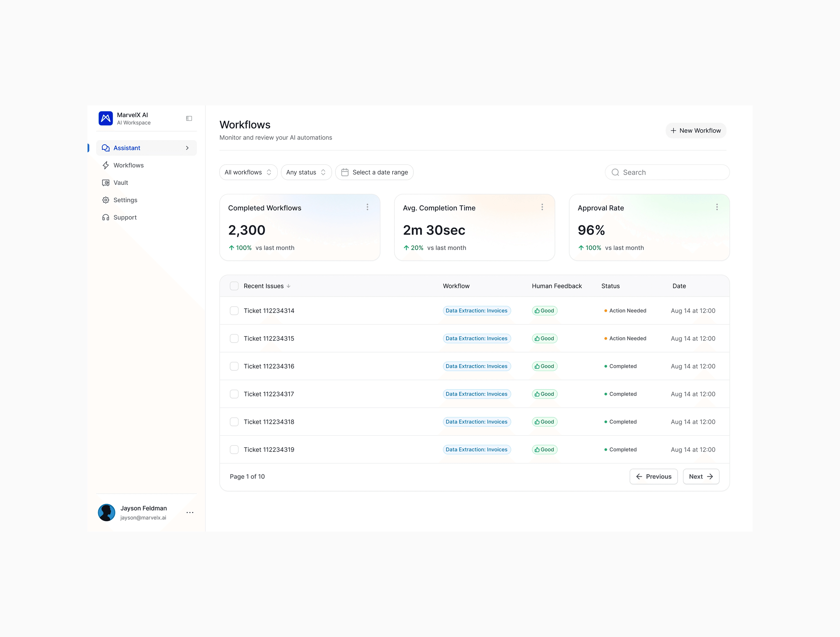Go to the Next page
The image size is (840, 637).
coord(701,476)
